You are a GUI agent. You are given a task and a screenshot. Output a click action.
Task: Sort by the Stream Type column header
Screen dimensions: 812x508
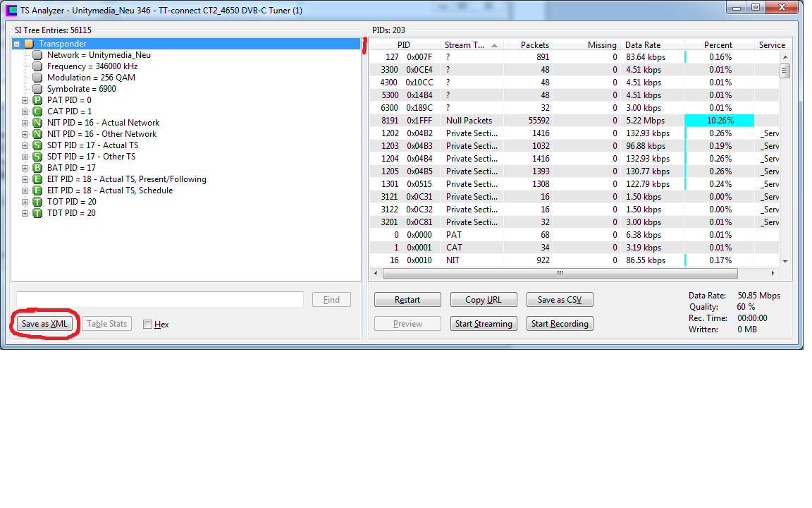(471, 45)
